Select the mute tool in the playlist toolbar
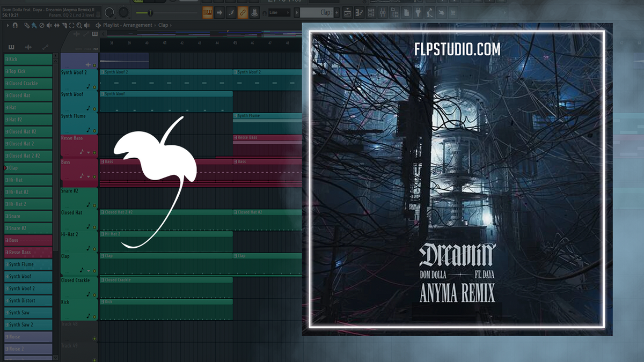The width and height of the screenshot is (644, 362). point(49,25)
